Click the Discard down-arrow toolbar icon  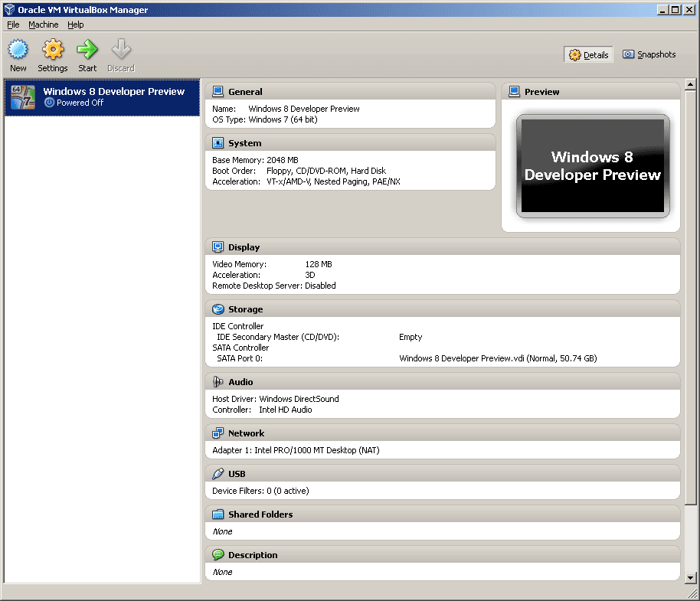[121, 49]
